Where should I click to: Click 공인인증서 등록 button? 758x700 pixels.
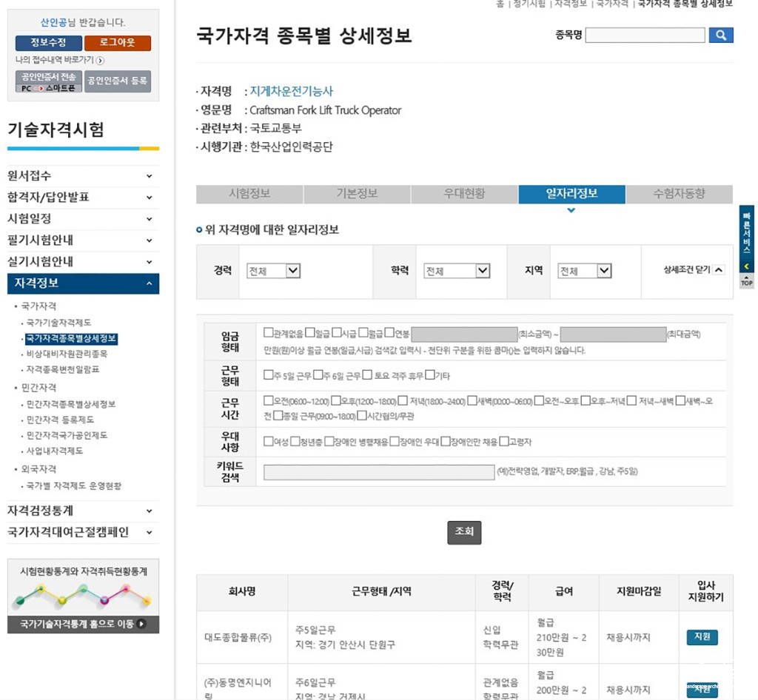[x=118, y=81]
